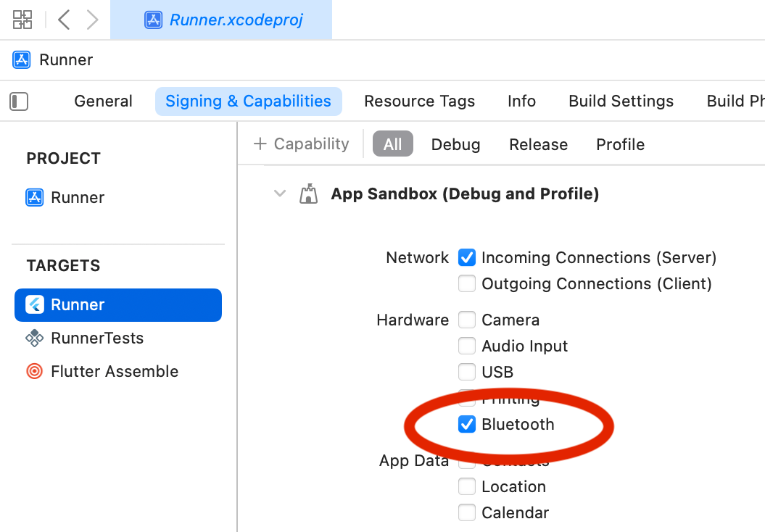
Task: Click the TARGETS section header
Action: [63, 266]
